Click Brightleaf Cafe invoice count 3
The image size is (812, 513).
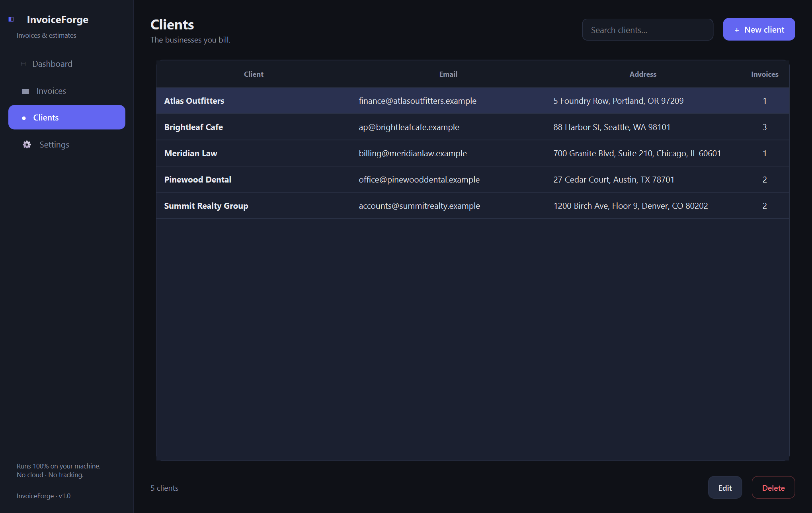click(x=765, y=127)
